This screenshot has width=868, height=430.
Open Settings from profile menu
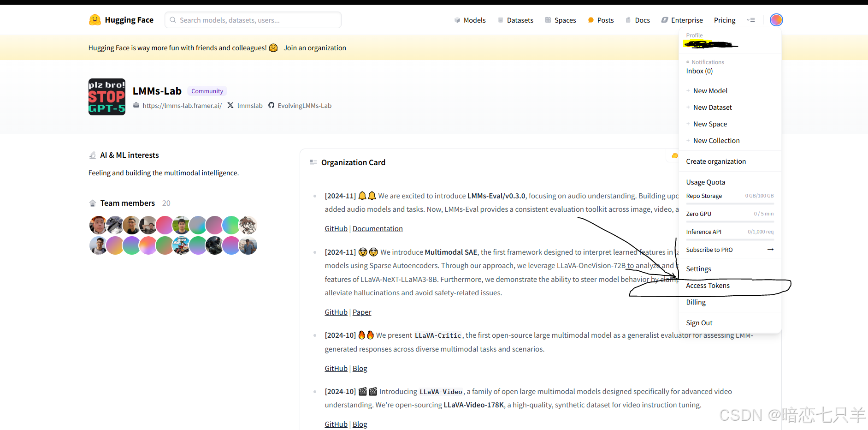698,269
